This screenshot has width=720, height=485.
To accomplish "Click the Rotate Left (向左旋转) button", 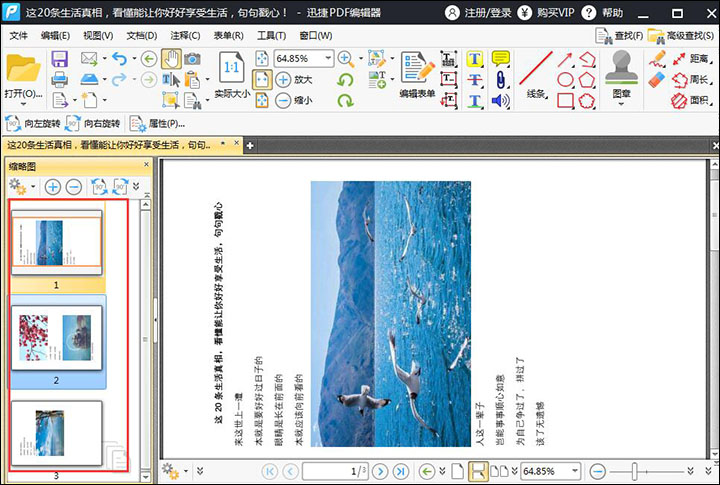I will tap(33, 124).
